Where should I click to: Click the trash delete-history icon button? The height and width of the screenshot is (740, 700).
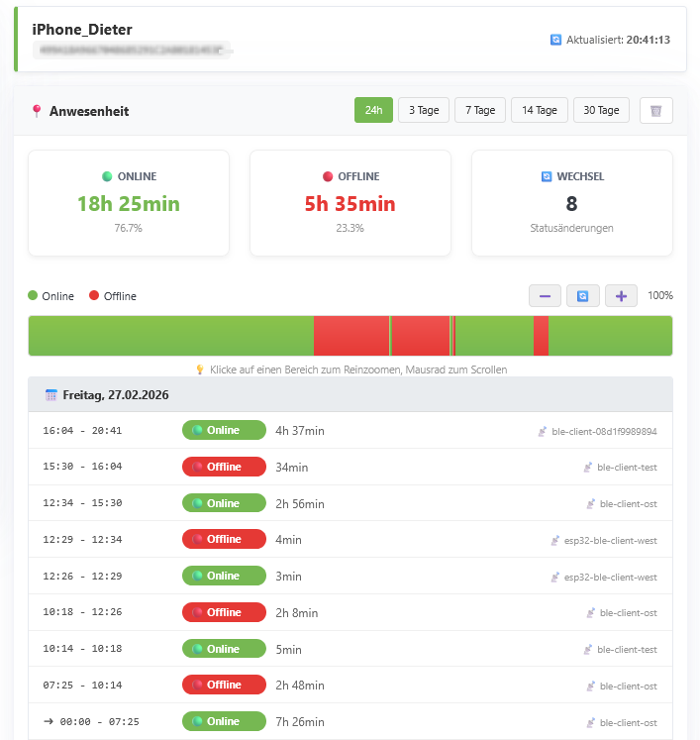(655, 110)
